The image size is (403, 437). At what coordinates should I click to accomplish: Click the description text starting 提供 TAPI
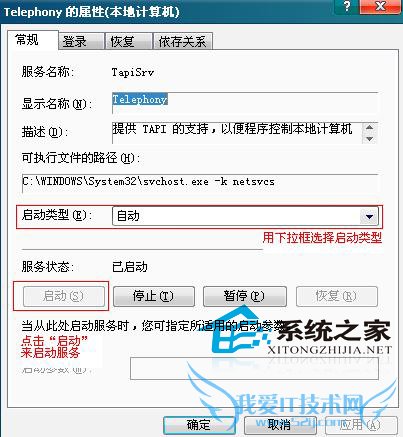[232, 129]
